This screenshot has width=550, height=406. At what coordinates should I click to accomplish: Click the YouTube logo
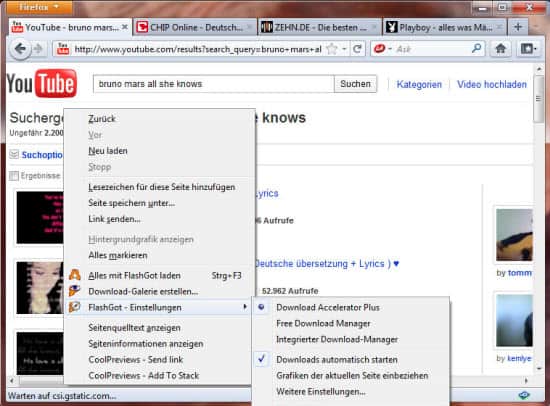click(x=42, y=84)
